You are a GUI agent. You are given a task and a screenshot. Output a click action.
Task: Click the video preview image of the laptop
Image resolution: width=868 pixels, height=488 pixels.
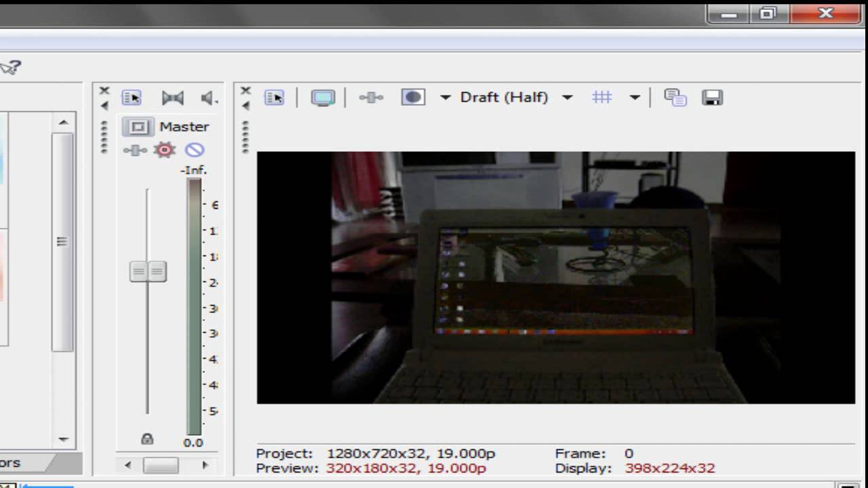tap(556, 277)
